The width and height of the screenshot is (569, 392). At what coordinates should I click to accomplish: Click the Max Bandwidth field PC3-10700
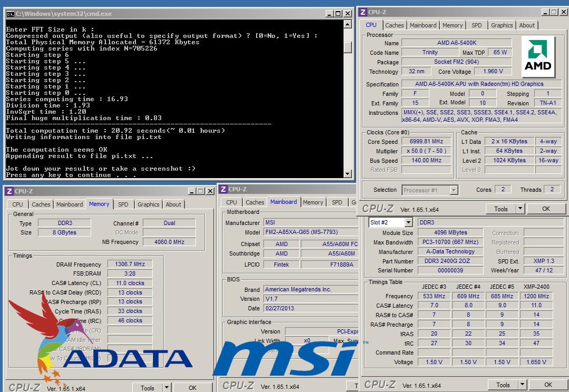450,242
